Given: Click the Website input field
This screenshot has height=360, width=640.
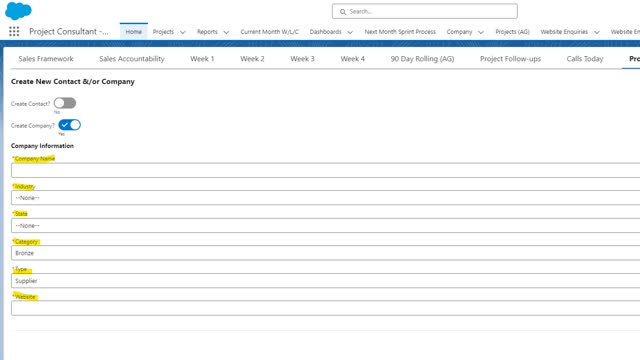Looking at the screenshot, I should tap(325, 308).
